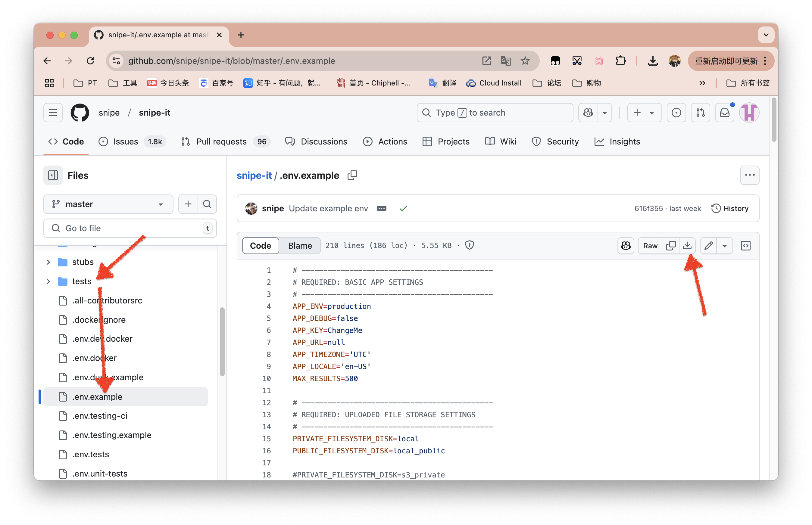Open file History
Screen dimensions: 812x525
coord(729,208)
